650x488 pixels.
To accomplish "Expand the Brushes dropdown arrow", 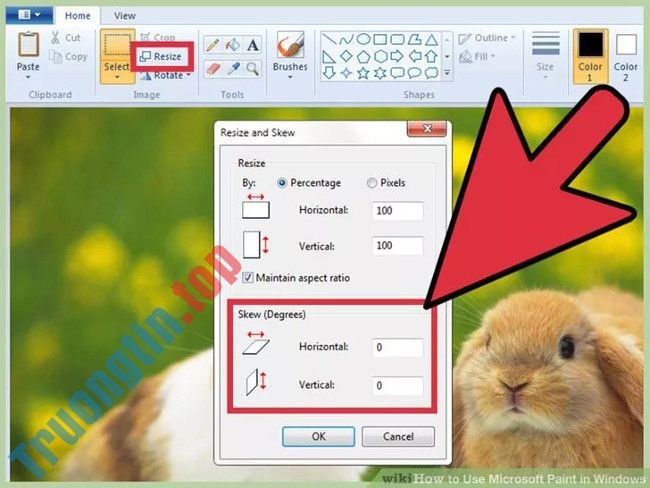I will 290,77.
